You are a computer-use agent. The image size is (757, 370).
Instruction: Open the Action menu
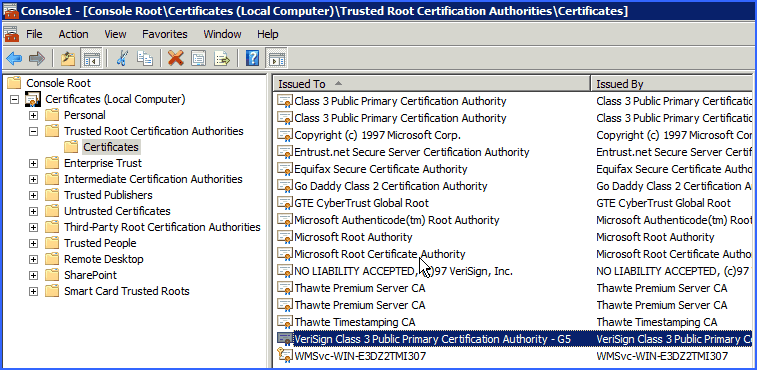73,34
